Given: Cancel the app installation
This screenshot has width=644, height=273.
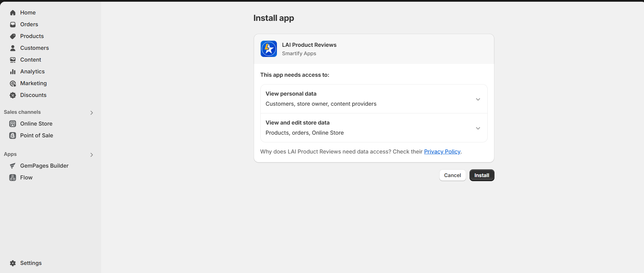Looking at the screenshot, I should tap(452, 175).
